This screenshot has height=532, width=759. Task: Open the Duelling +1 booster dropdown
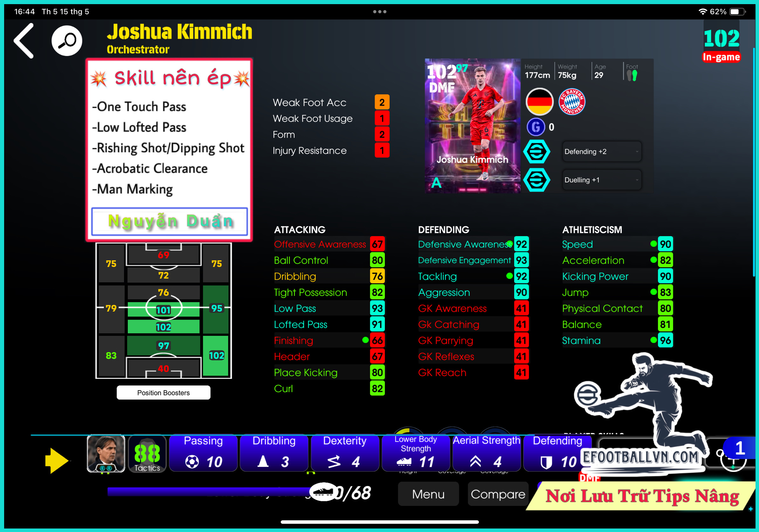[x=602, y=180]
